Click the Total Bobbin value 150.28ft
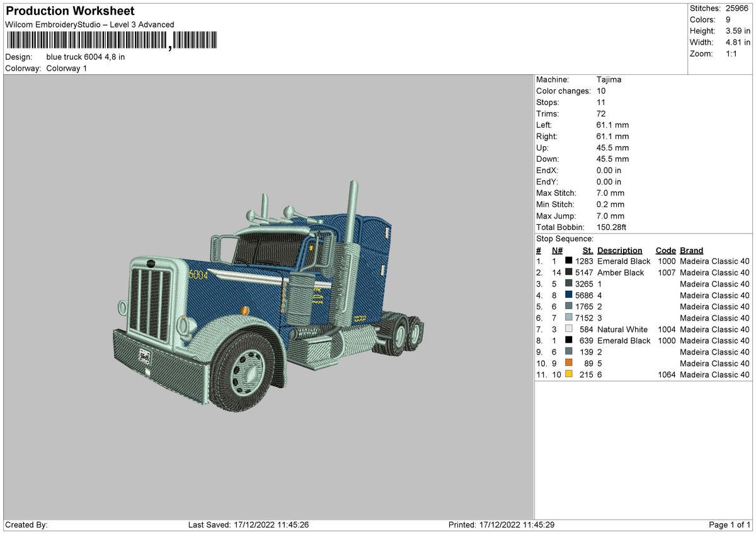Screen dimensions: 756x534 coord(610,227)
